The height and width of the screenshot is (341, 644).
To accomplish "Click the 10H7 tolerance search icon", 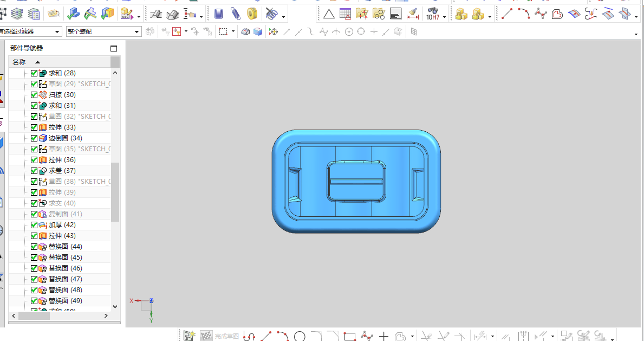I will [433, 14].
